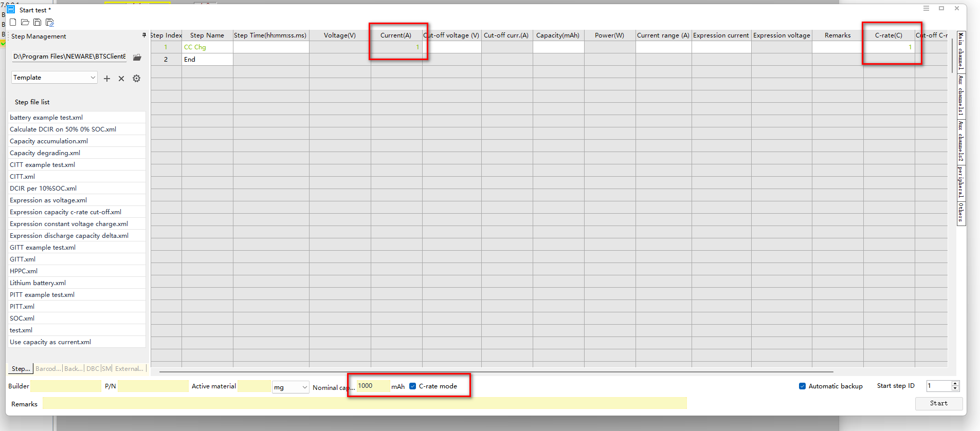The width and height of the screenshot is (980, 431).
Task: Add a new template with plus icon
Action: [107, 79]
